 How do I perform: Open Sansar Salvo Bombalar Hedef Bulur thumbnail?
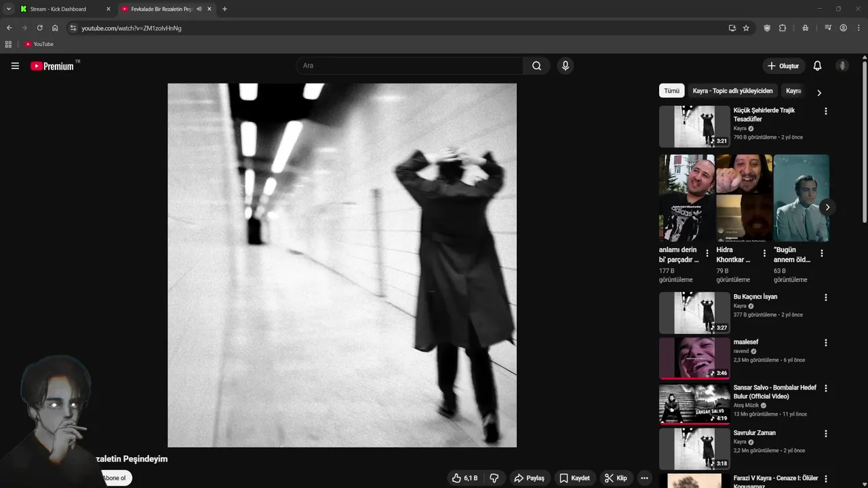(x=694, y=403)
